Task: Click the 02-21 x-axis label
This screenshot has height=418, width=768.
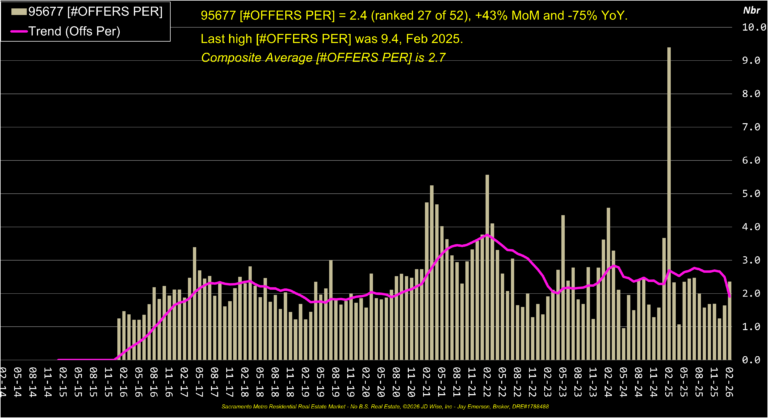Action: pos(427,380)
